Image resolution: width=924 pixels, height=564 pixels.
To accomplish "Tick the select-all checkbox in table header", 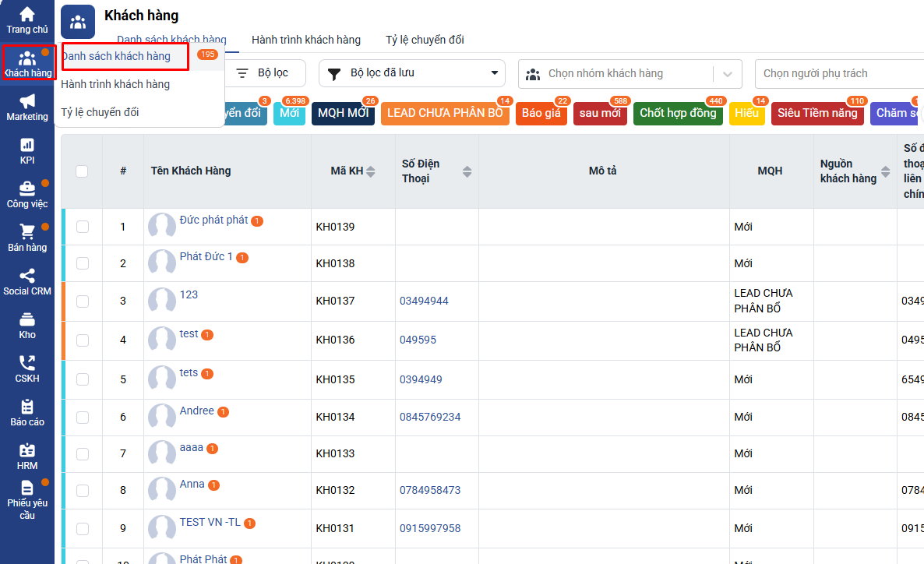I will click(x=82, y=171).
